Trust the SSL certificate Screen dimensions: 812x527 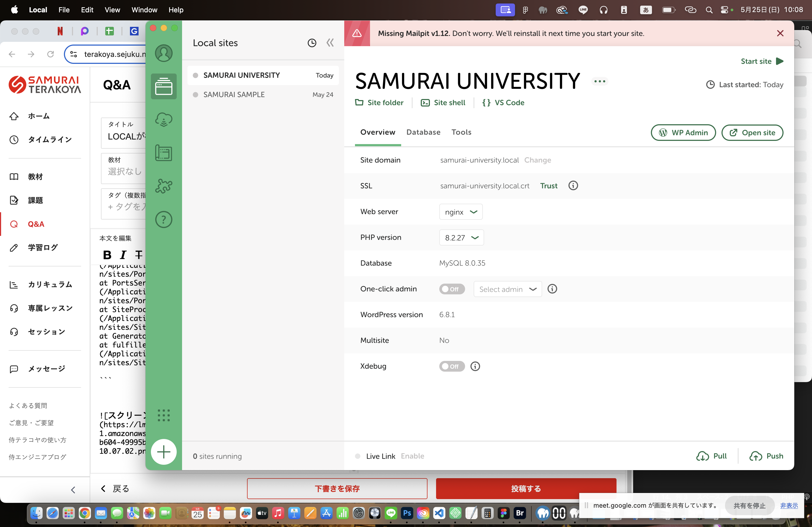549,186
